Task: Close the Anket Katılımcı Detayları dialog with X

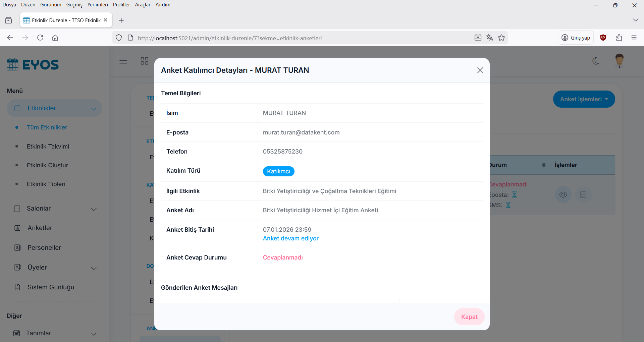Action: (480, 70)
